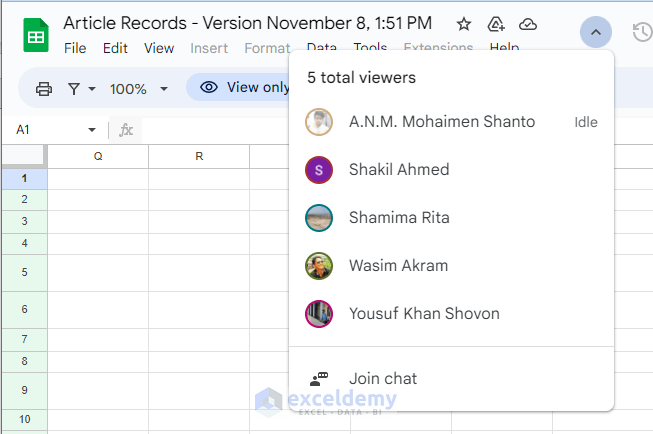Click Wasim Akram's profile picture
Viewport: 653px width, 434px height.
tap(319, 266)
